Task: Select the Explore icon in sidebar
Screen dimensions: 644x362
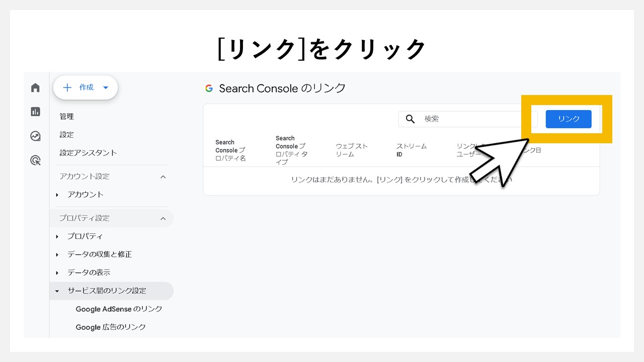Action: click(35, 136)
